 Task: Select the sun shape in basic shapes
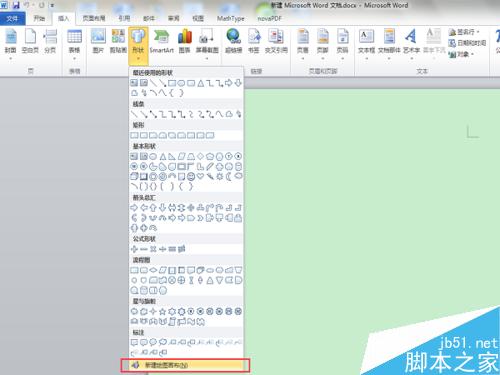(x=219, y=176)
